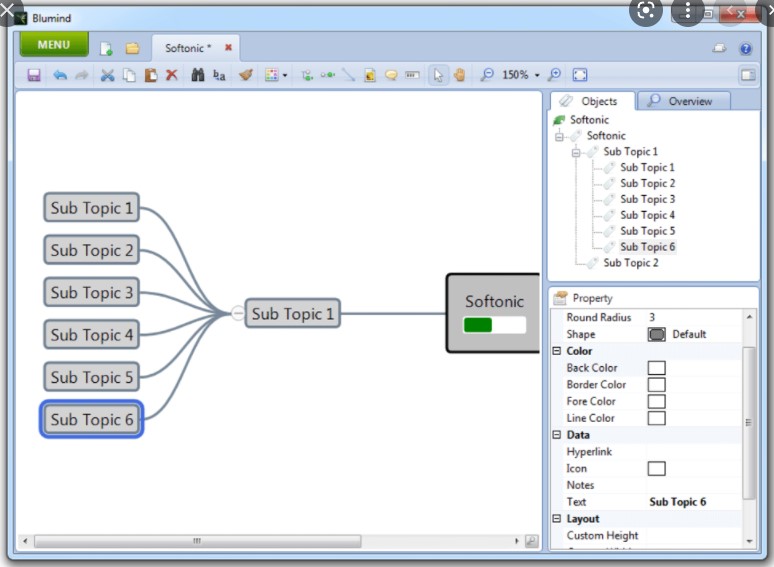The height and width of the screenshot is (567, 774).
Task: Open the Back Color swatch
Action: coord(656,368)
